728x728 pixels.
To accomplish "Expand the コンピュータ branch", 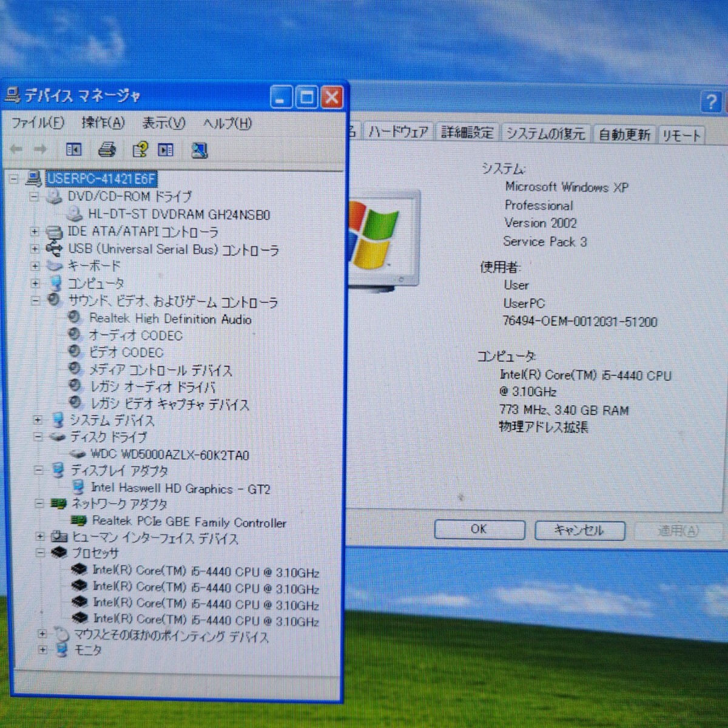I will 35,283.
